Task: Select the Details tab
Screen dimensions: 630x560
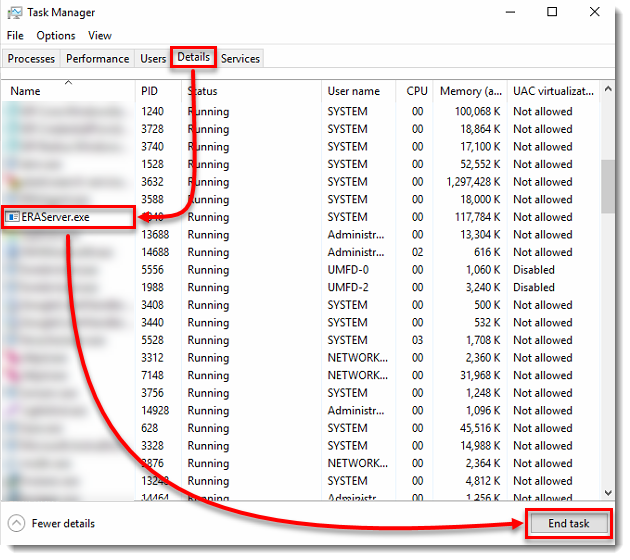Action: 194,57
